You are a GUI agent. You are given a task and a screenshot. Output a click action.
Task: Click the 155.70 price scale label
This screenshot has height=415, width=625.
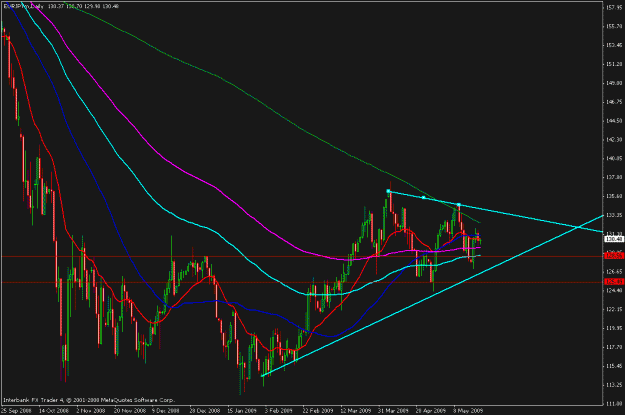click(x=614, y=26)
